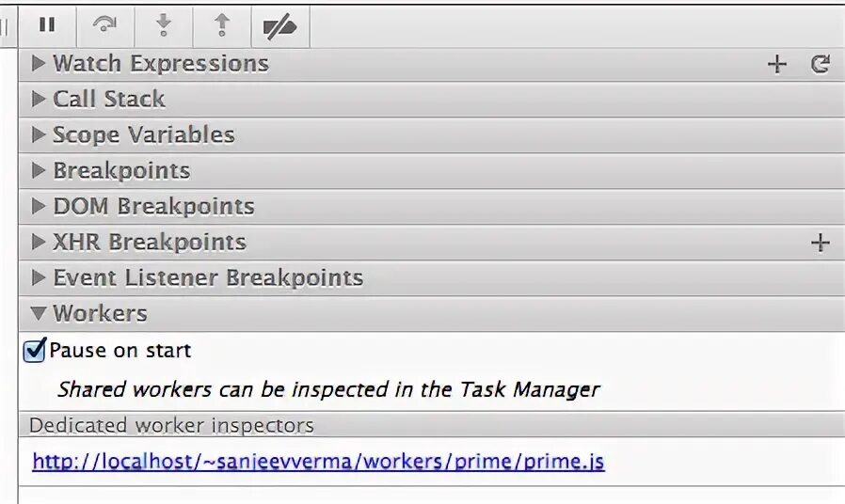Open the prime.js worker inspector link
The width and height of the screenshot is (845, 504).
click(x=318, y=462)
